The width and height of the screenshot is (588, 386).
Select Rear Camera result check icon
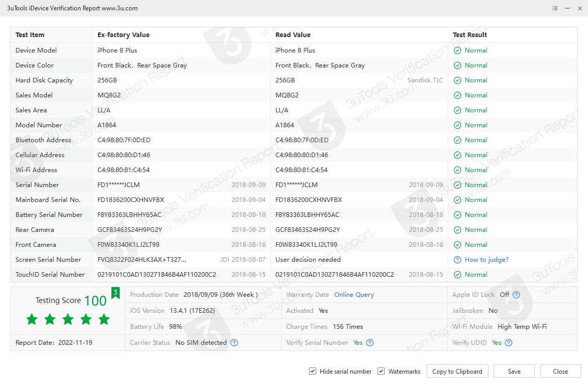click(458, 230)
